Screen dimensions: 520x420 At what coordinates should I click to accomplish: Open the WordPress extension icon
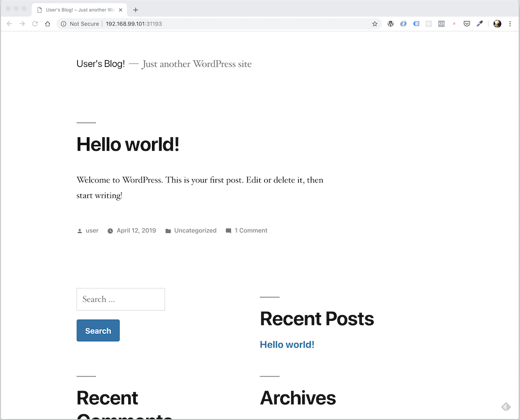click(x=391, y=24)
